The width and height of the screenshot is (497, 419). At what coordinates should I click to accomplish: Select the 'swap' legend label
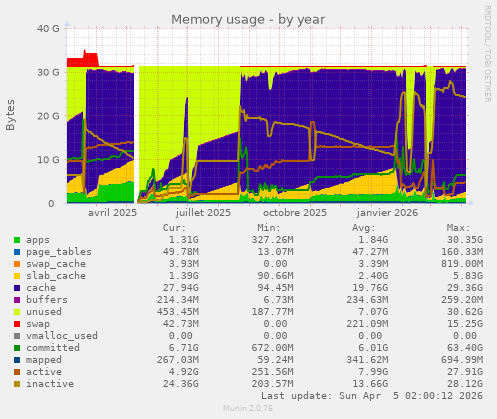[x=38, y=324]
